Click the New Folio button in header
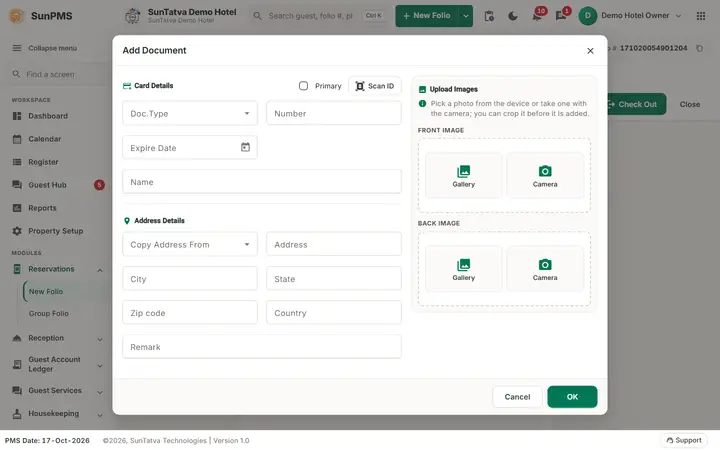Screen dimensions: 720x450 pos(427,16)
